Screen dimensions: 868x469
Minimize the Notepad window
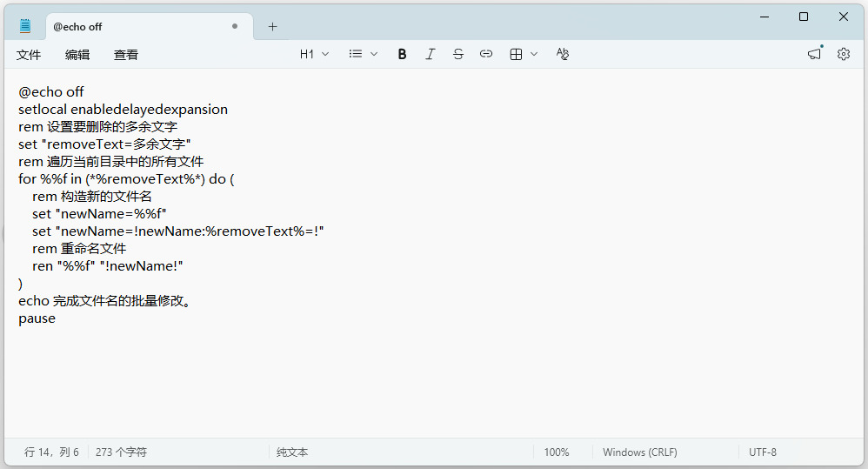pos(765,17)
